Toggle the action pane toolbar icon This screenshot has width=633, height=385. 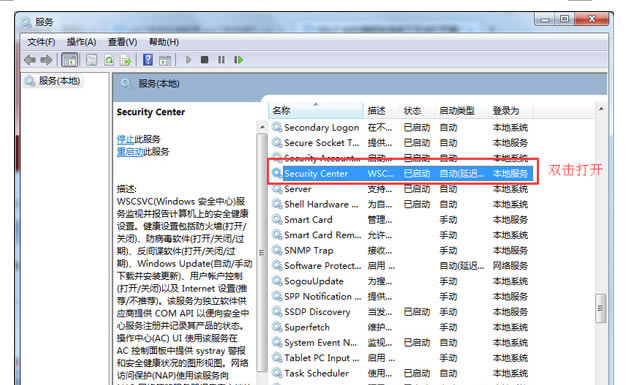pyautogui.click(x=165, y=60)
